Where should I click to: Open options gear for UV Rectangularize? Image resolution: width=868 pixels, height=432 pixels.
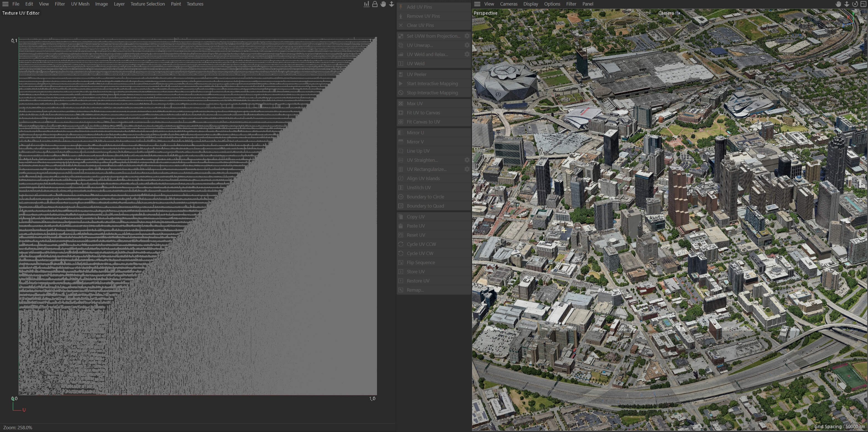[467, 169]
